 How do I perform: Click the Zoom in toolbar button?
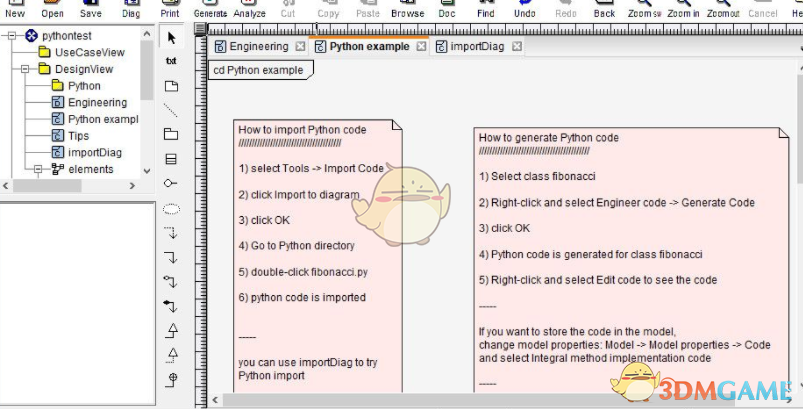point(684,9)
